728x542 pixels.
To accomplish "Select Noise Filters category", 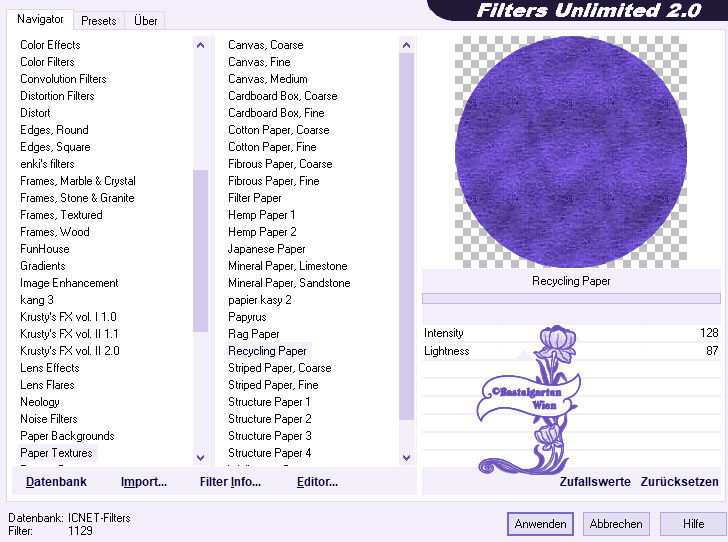I will 48,419.
